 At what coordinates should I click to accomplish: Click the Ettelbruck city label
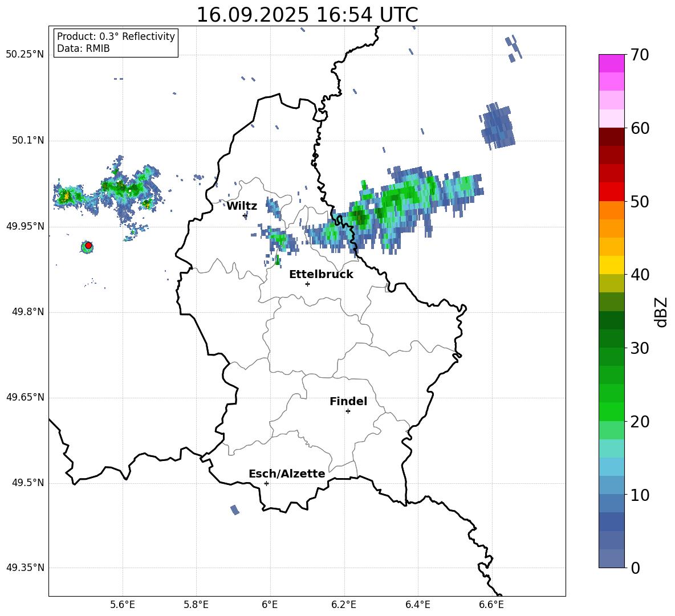tap(321, 275)
